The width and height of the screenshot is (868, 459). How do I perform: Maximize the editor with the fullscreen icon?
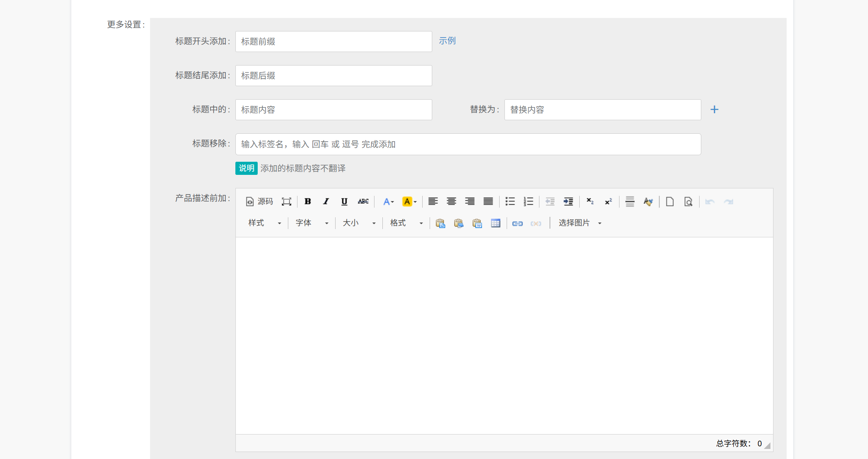[x=286, y=202]
